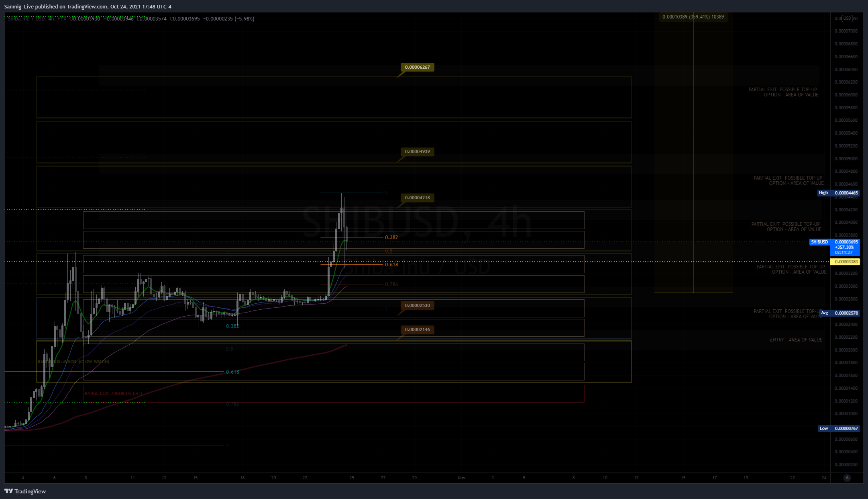Click the 0.00002530 price callout label

(x=418, y=305)
